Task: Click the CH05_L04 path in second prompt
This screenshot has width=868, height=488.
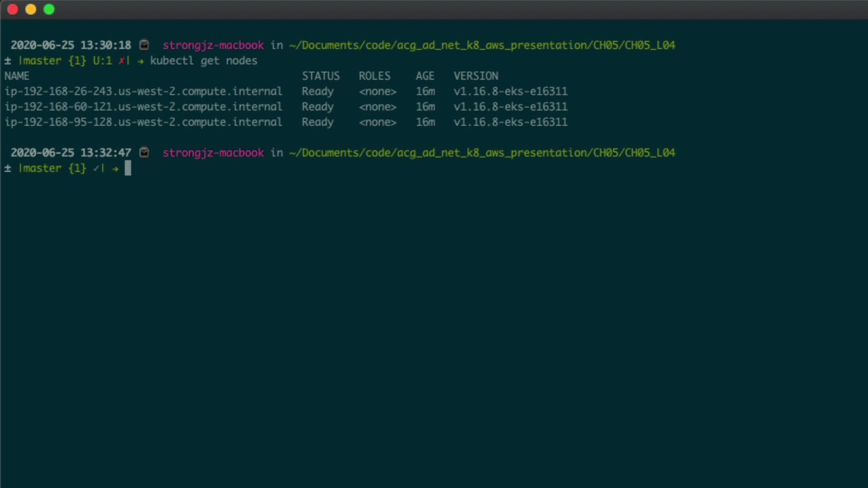Action: point(650,153)
